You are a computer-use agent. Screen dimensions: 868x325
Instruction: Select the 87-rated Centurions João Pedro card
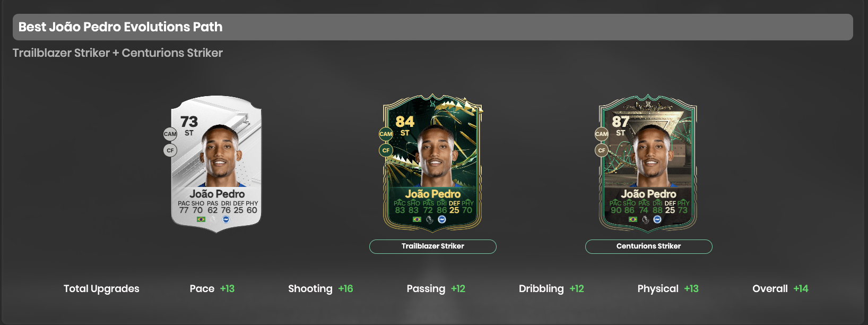point(648,164)
